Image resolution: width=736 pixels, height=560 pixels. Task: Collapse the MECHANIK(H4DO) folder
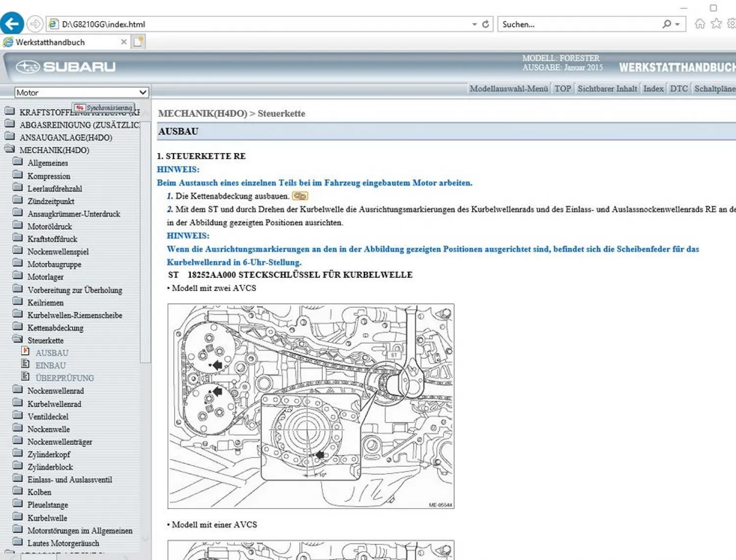[9, 149]
